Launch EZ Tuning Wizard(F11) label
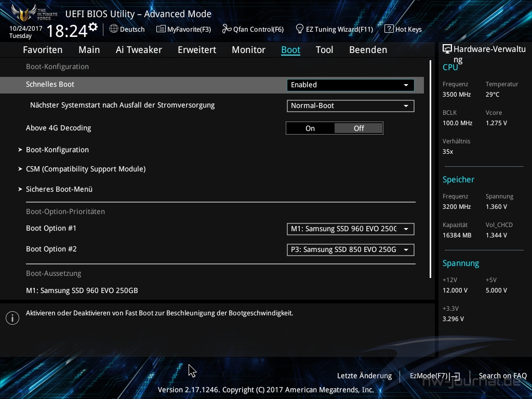Screen dimensions: 532x399 (x=339, y=30)
